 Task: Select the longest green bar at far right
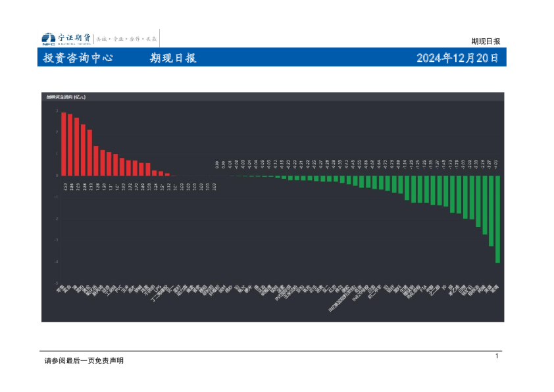[x=497, y=220]
